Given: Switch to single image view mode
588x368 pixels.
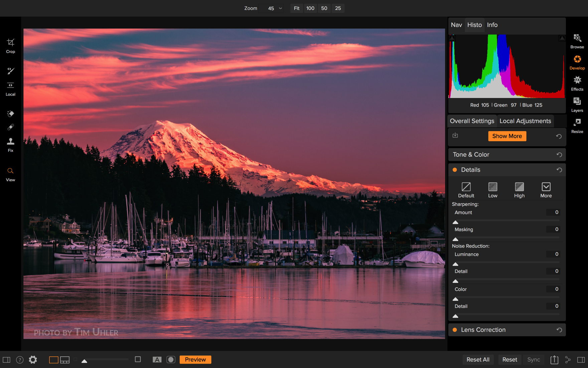Looking at the screenshot, I should pos(53,360).
